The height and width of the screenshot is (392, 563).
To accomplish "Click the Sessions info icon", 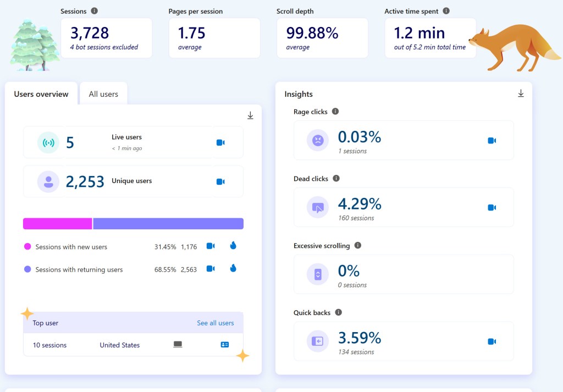I will tap(95, 11).
